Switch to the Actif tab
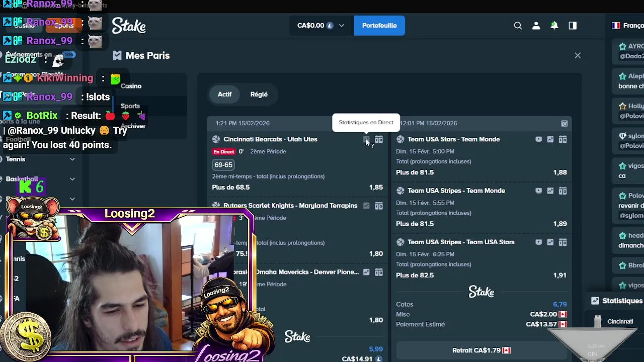 click(x=225, y=94)
